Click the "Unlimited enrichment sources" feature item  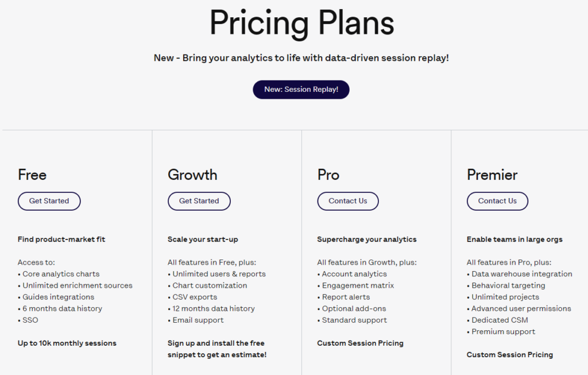coord(78,285)
